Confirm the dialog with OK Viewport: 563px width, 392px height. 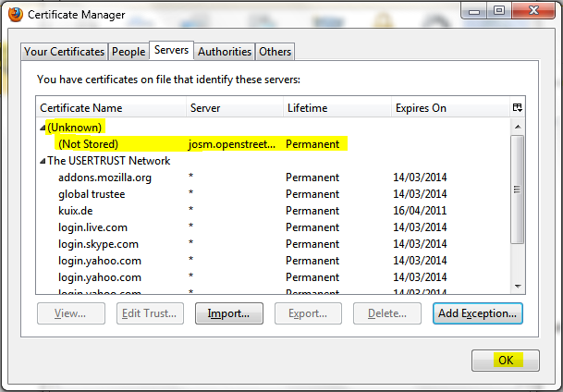[505, 361]
